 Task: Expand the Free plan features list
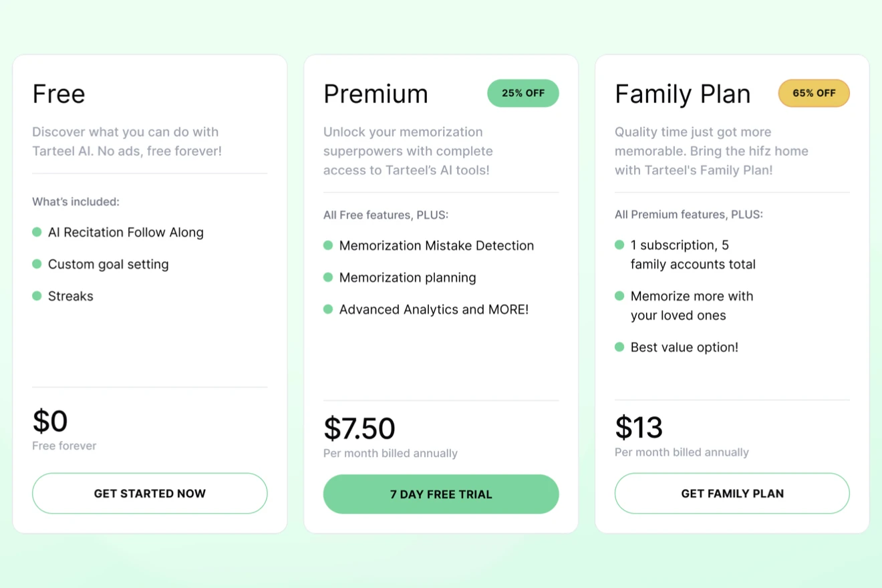pos(76,201)
